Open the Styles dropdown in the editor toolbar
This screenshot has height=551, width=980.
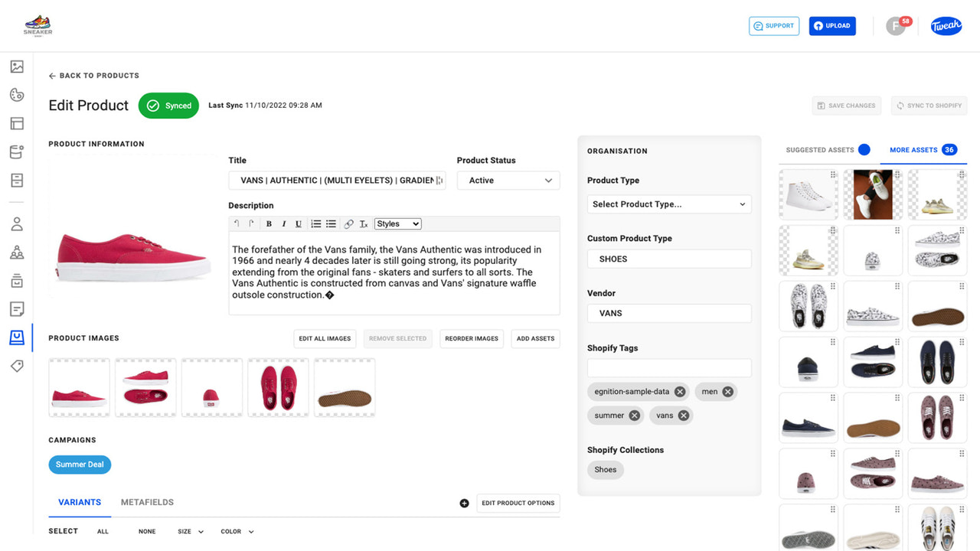(x=397, y=223)
